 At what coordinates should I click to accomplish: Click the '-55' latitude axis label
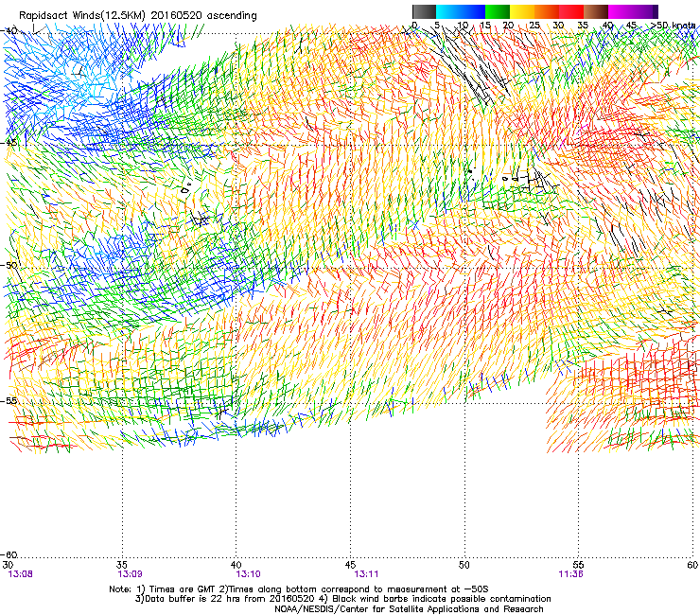[x=9, y=401]
